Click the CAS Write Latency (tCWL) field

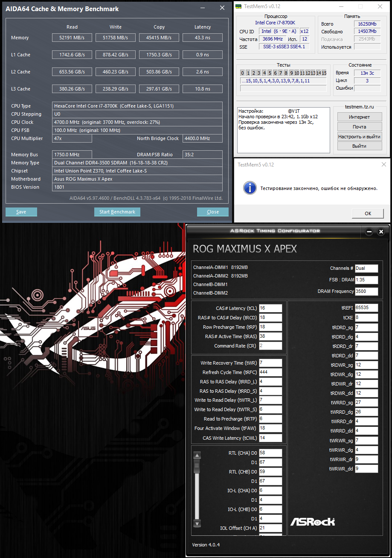pos(270,438)
